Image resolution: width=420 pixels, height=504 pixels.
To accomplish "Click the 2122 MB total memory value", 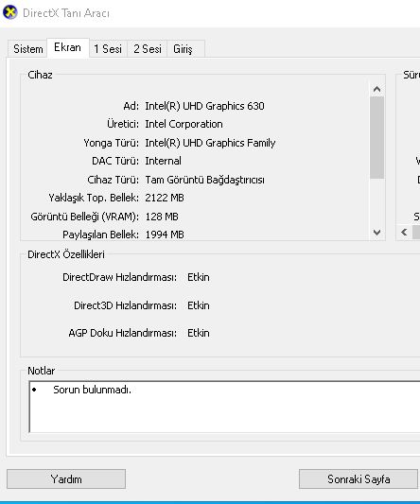I will (165, 198).
